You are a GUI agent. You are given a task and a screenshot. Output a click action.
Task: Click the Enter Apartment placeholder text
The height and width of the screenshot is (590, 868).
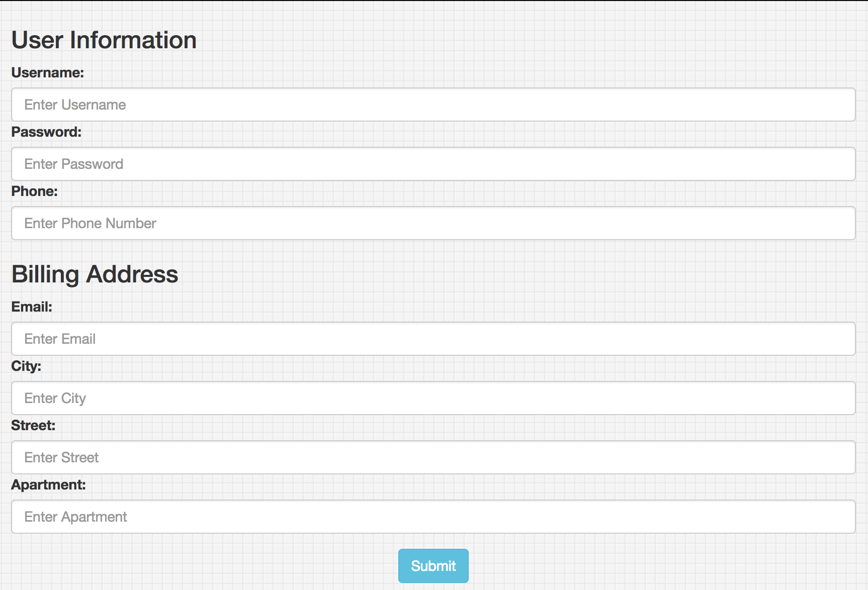pyautogui.click(x=75, y=517)
